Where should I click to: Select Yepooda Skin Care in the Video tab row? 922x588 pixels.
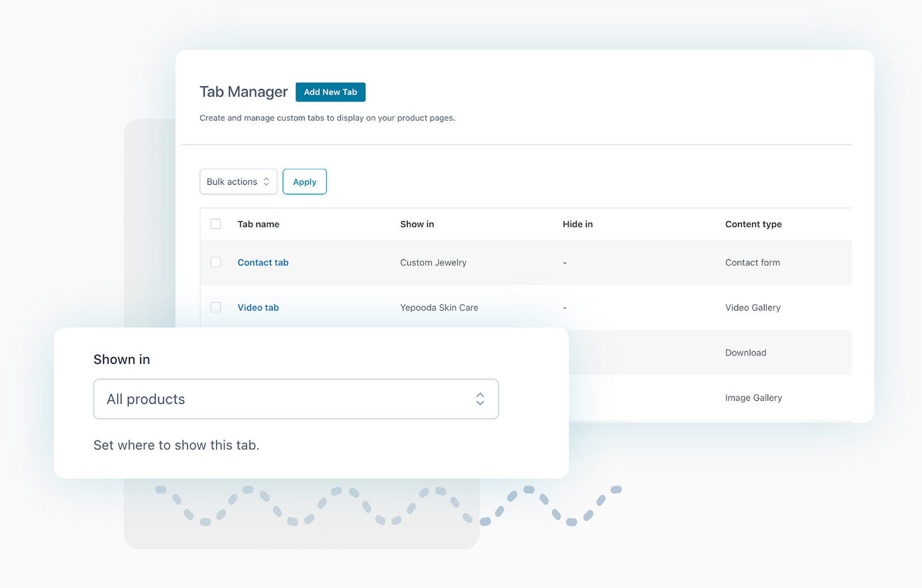(x=439, y=307)
